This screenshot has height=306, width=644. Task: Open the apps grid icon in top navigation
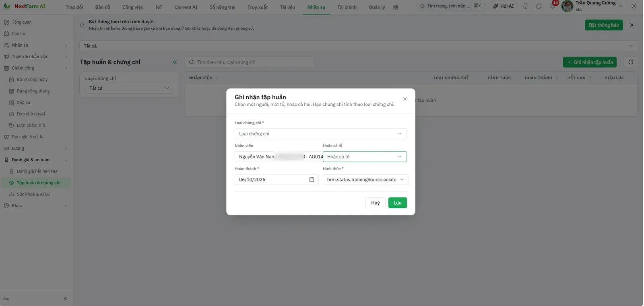pyautogui.click(x=396, y=7)
